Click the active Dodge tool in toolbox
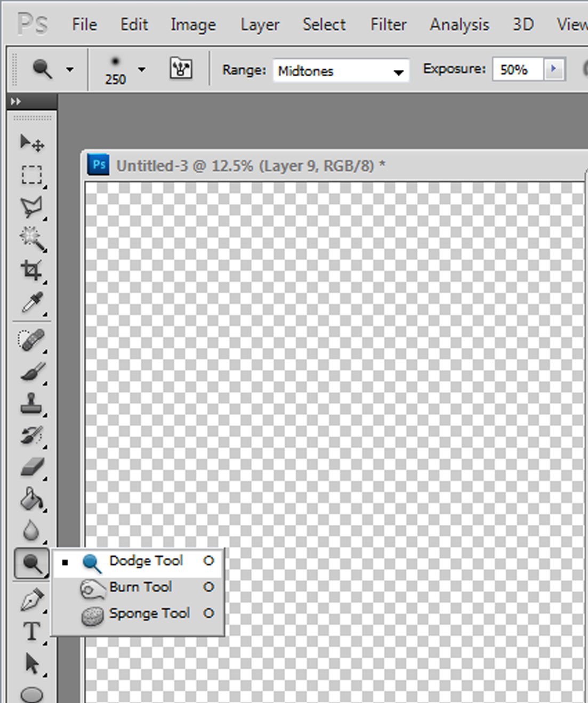This screenshot has width=588, height=703. pos(31,563)
